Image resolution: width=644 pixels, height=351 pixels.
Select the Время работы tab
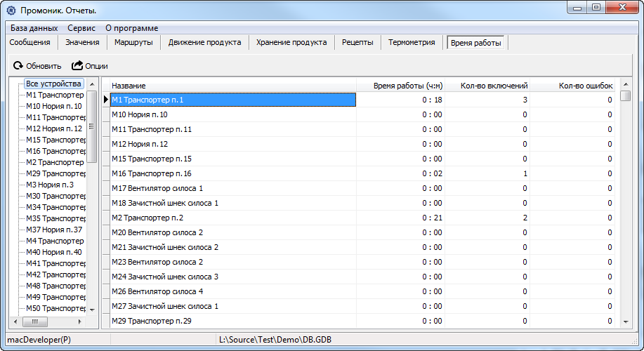click(475, 43)
